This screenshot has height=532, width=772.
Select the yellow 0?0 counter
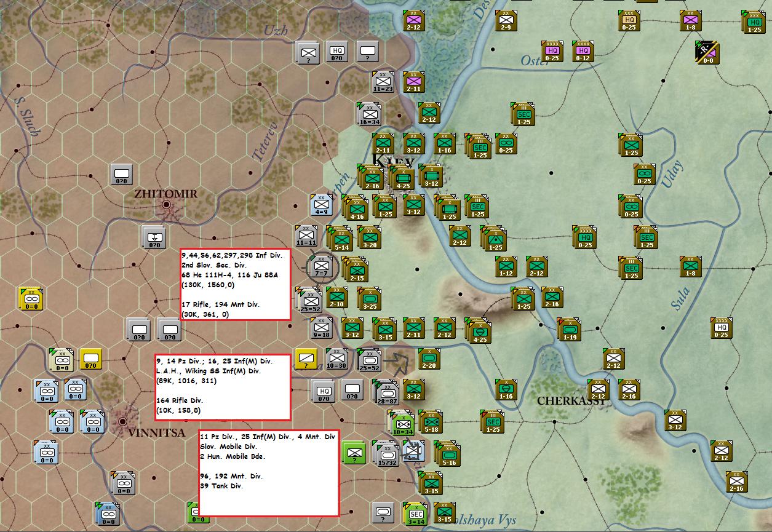pos(90,359)
